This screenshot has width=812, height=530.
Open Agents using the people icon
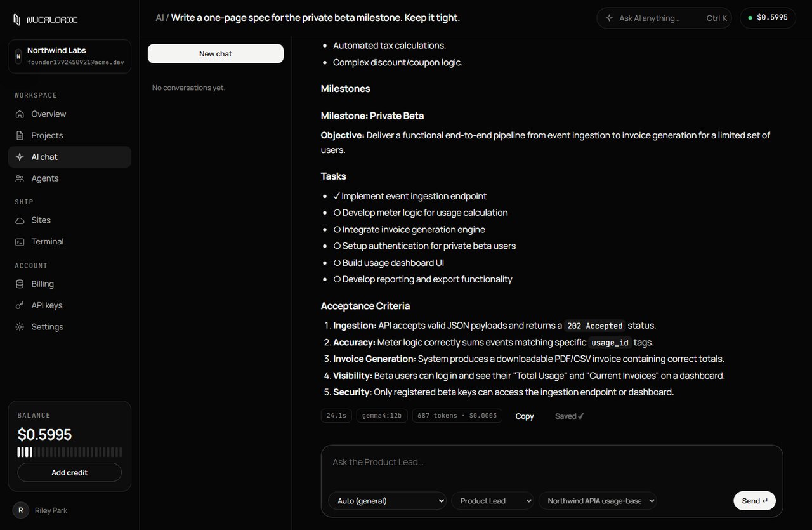coord(20,178)
